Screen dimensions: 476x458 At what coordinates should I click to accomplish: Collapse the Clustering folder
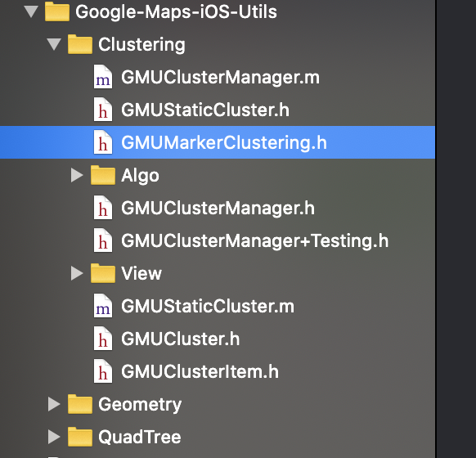click(x=54, y=44)
